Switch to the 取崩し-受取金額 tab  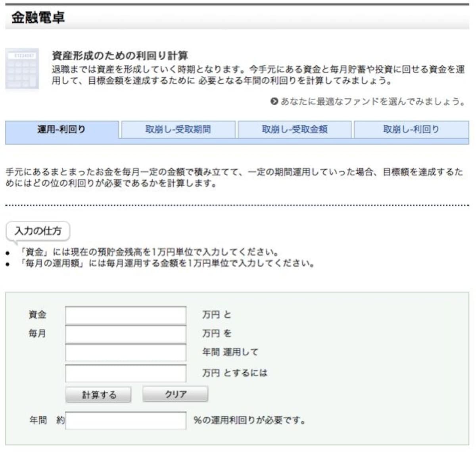[x=295, y=129]
